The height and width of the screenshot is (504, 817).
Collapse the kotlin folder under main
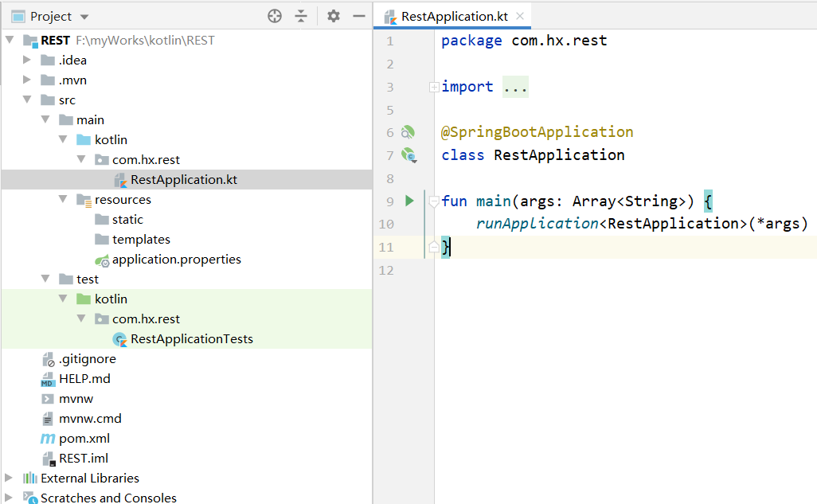coord(63,139)
